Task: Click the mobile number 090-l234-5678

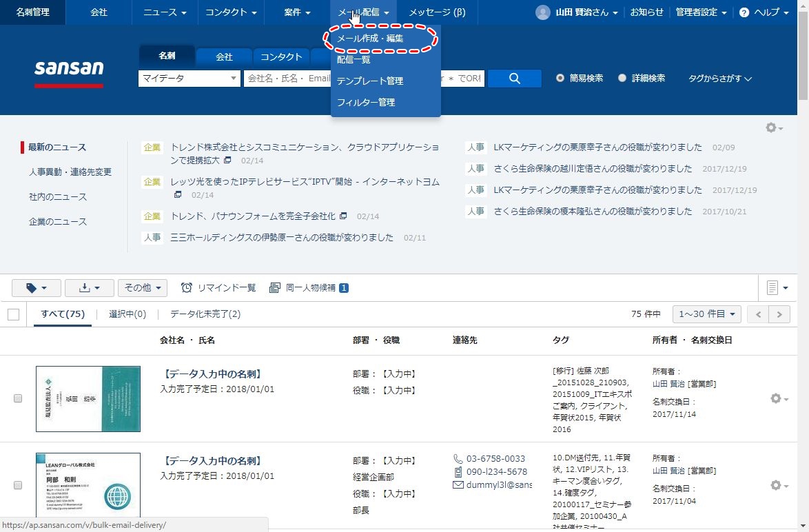Action: click(496, 471)
